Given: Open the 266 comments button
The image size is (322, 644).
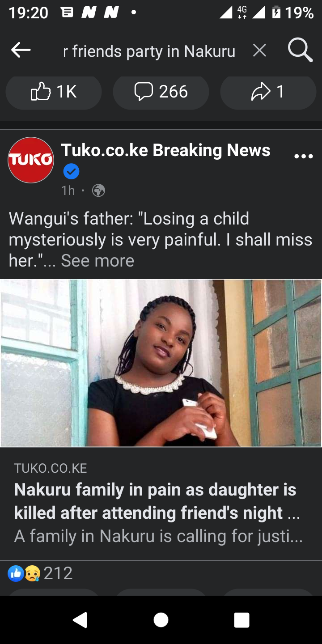Looking at the screenshot, I should [x=161, y=92].
